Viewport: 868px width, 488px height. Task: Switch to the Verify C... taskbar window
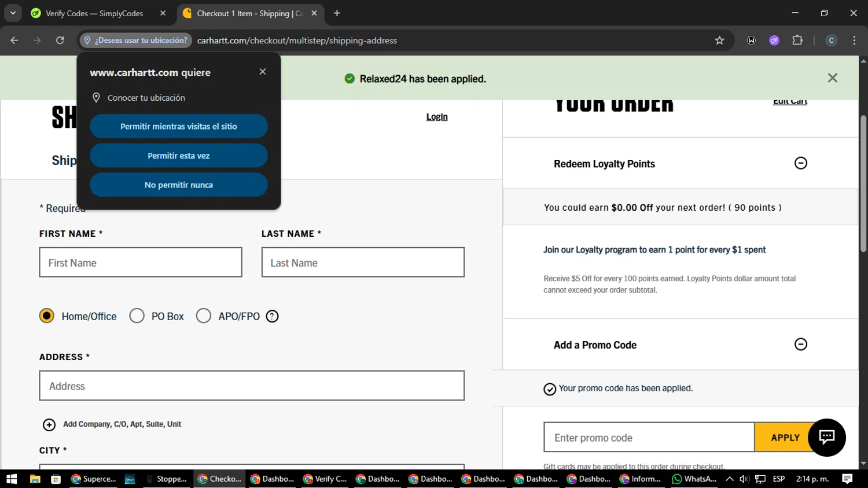(x=325, y=479)
